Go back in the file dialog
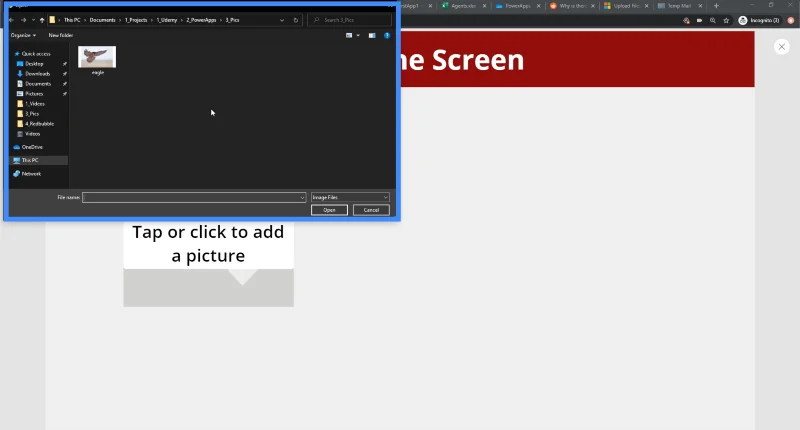Screen dimensions: 800x430 [12, 20]
